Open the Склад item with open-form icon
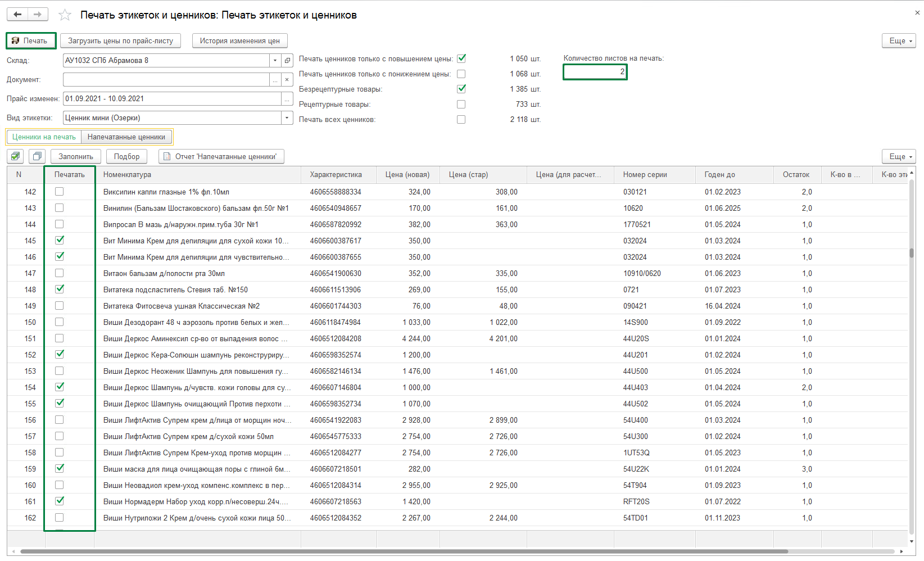924x561 pixels. (x=287, y=61)
